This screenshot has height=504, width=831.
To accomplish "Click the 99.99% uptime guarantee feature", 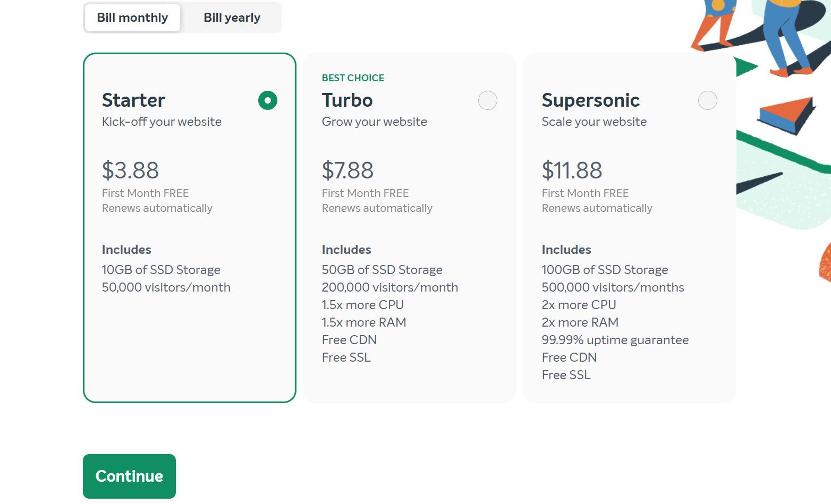I will 615,340.
